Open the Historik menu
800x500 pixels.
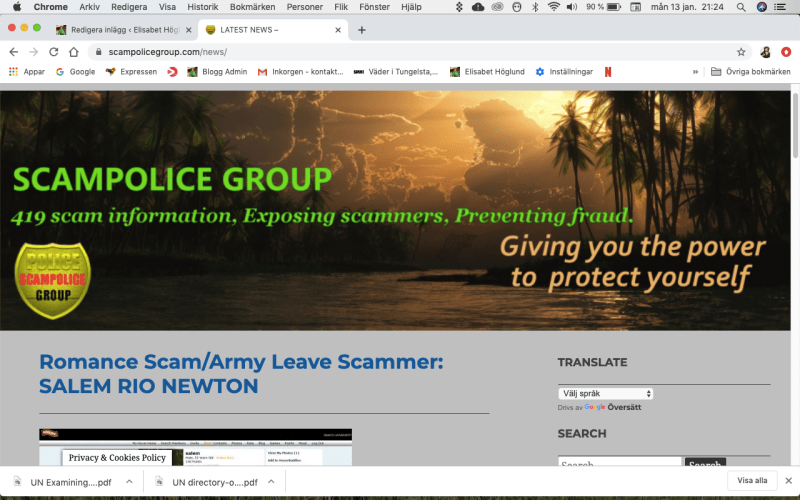[203, 7]
